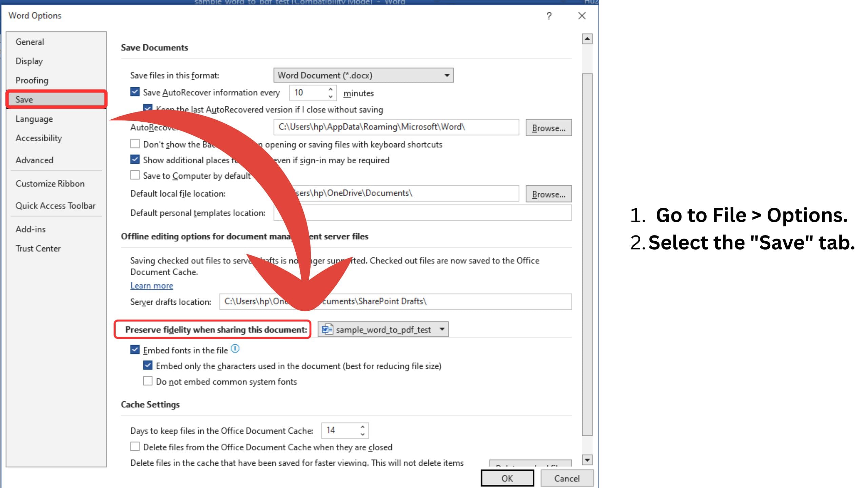
Task: Close the Word Options dialog
Action: click(582, 16)
